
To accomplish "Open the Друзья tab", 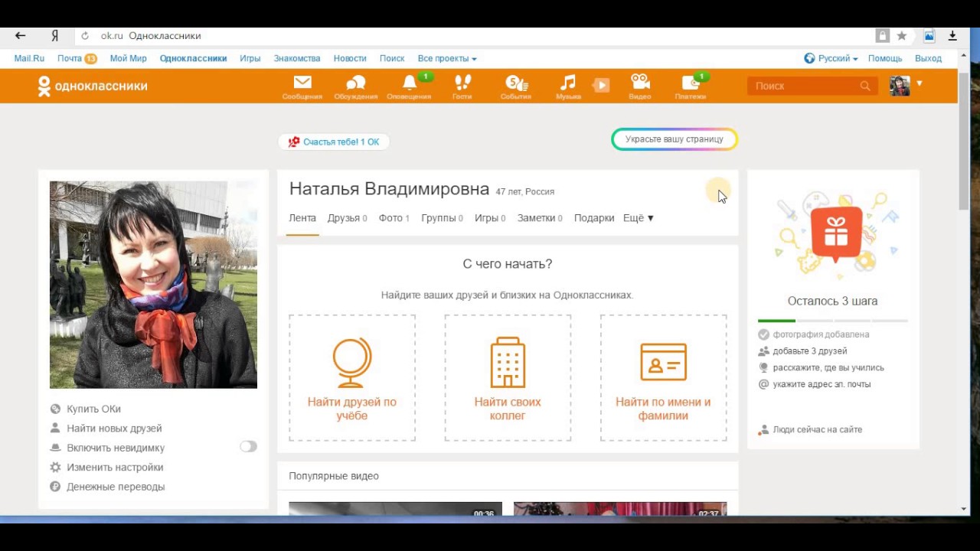I will coord(347,218).
